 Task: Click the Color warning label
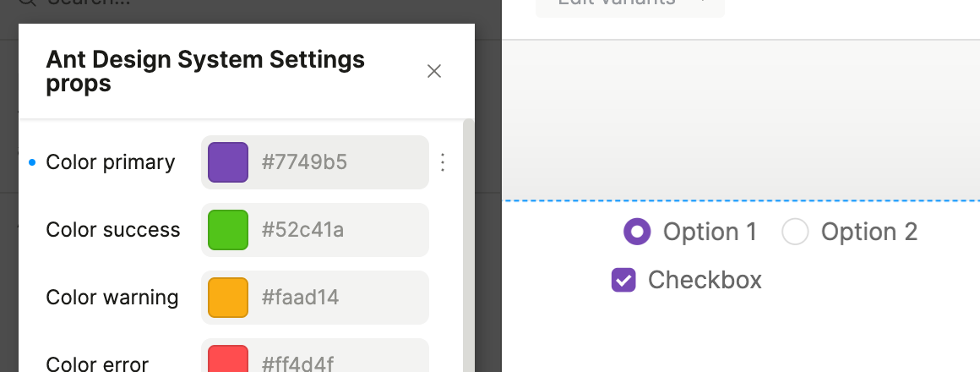pos(112,298)
